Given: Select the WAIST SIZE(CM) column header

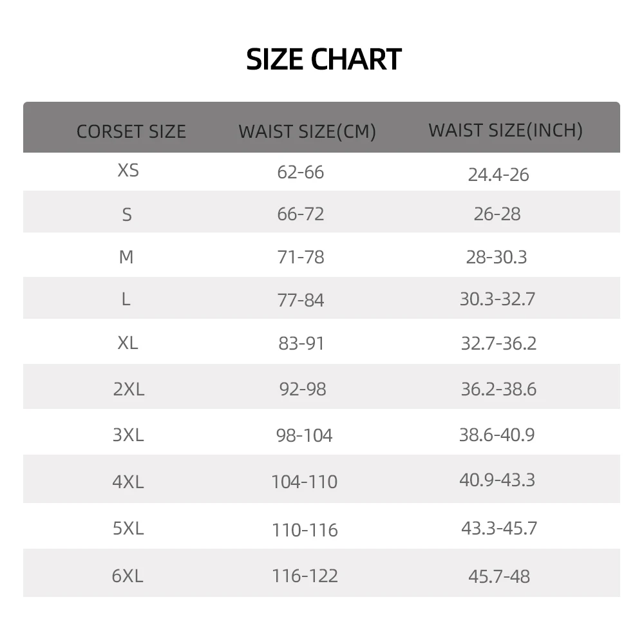Looking at the screenshot, I should pos(307,131).
